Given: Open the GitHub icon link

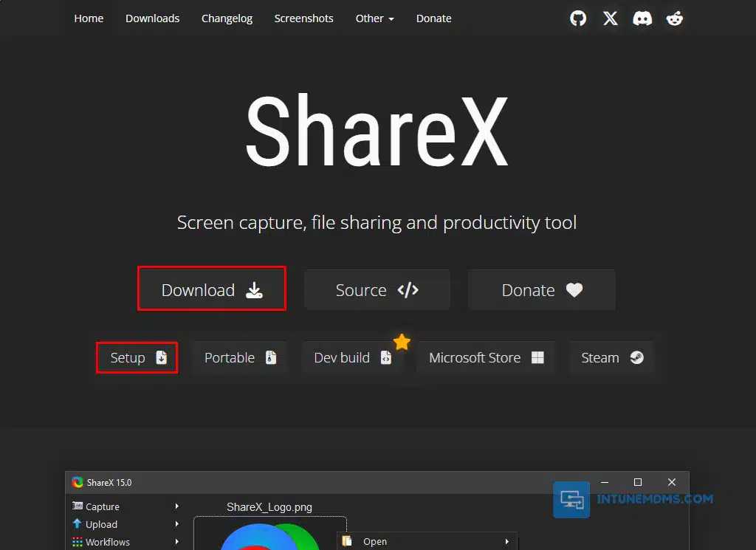Looking at the screenshot, I should click(x=578, y=18).
